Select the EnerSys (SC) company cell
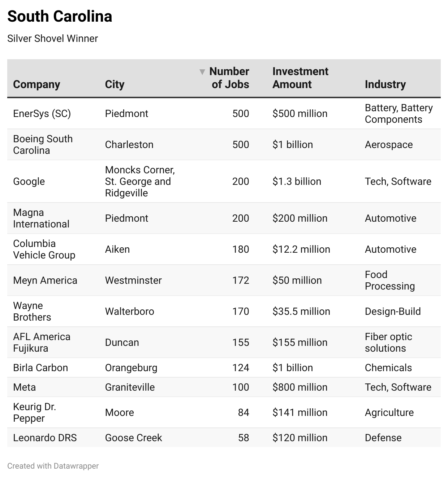448x478 pixels. coord(42,113)
